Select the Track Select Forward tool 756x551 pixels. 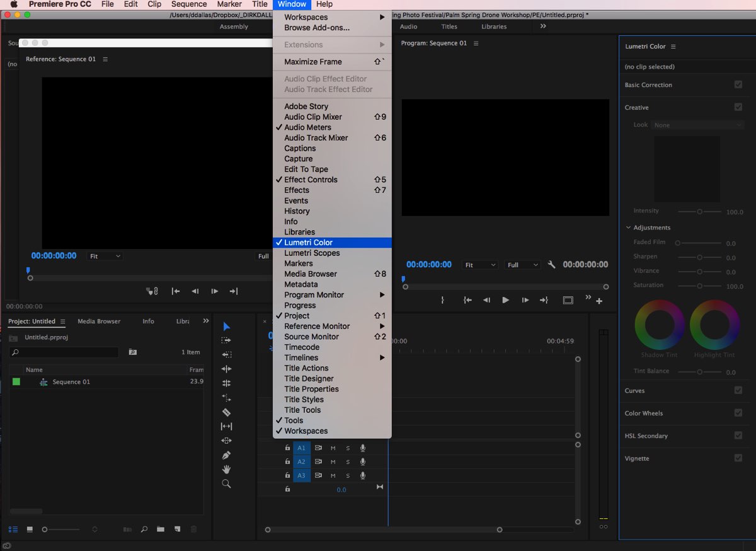[x=226, y=340]
